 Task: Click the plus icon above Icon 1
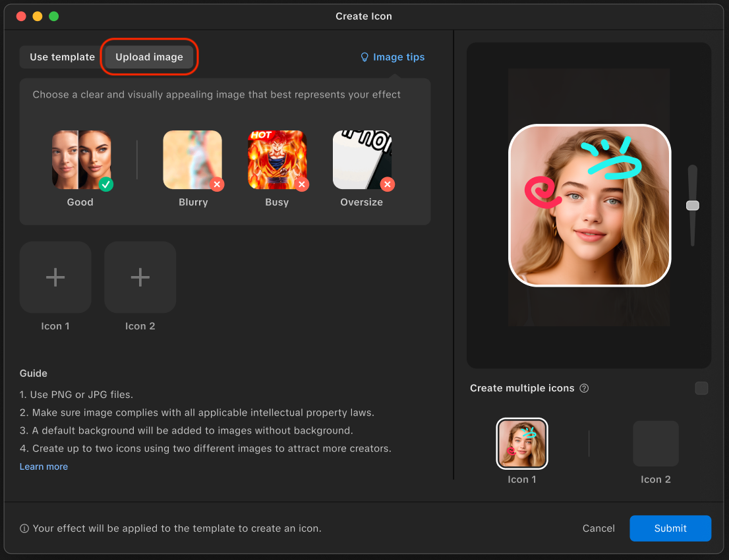point(55,277)
